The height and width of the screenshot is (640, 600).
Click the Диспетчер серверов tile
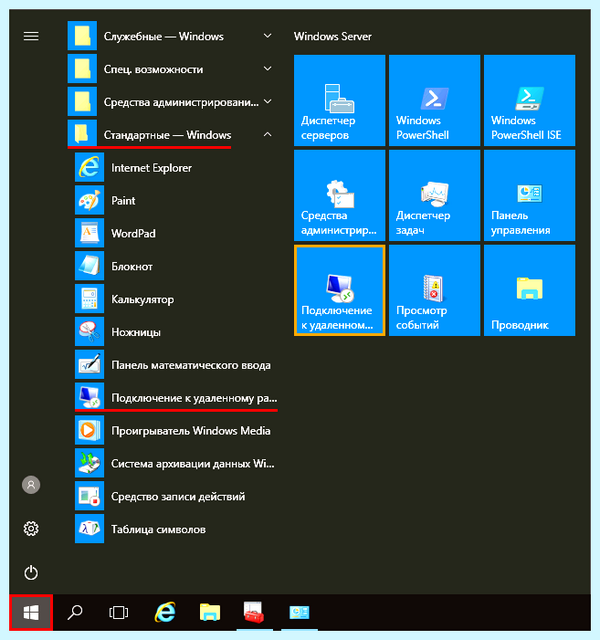coord(340,100)
